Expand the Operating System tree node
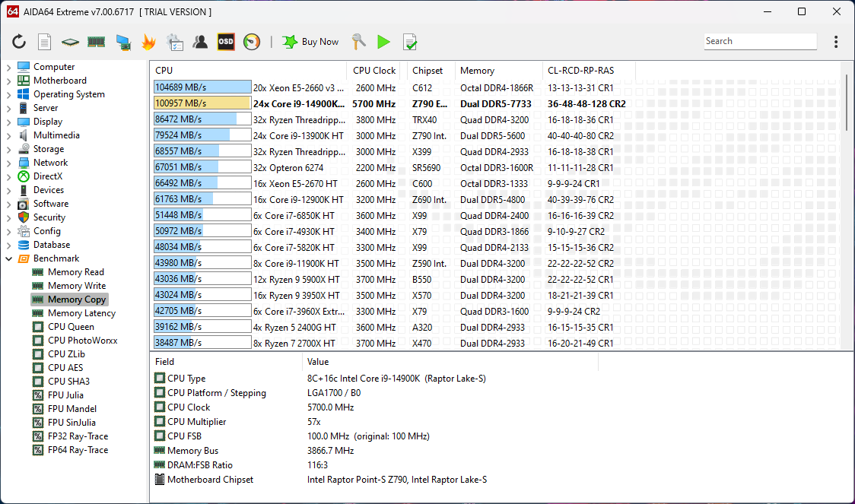The width and height of the screenshot is (855, 504). point(8,94)
